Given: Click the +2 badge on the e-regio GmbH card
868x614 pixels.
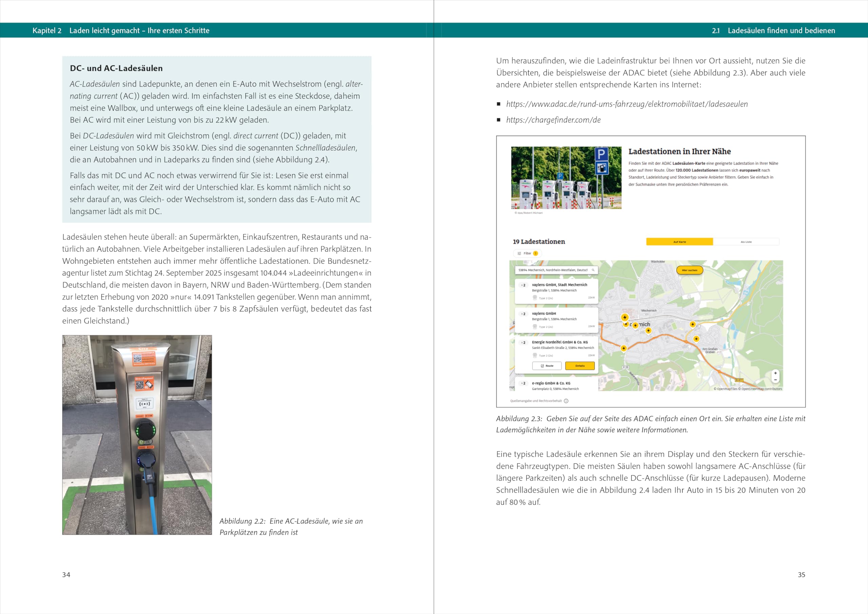Looking at the screenshot, I should tap(523, 383).
